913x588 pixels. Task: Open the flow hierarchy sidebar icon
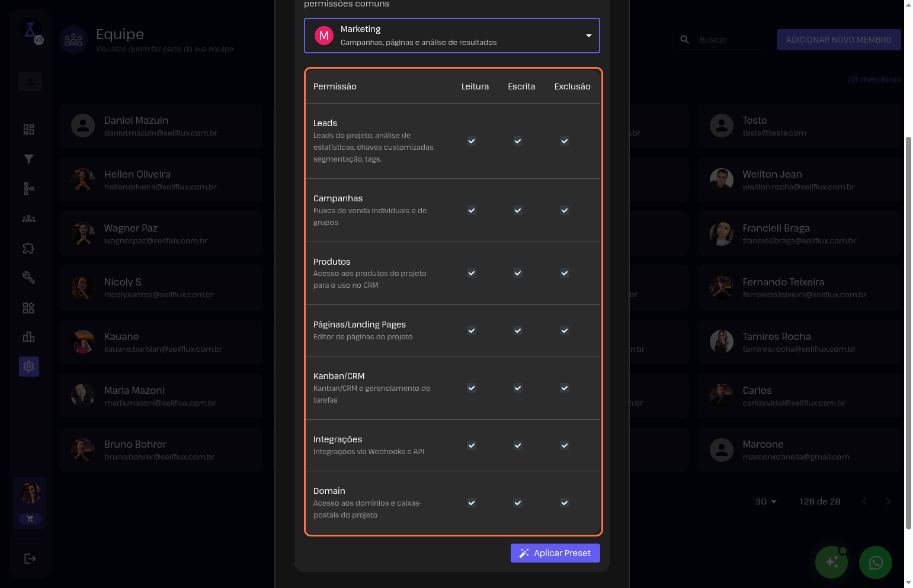click(28, 188)
